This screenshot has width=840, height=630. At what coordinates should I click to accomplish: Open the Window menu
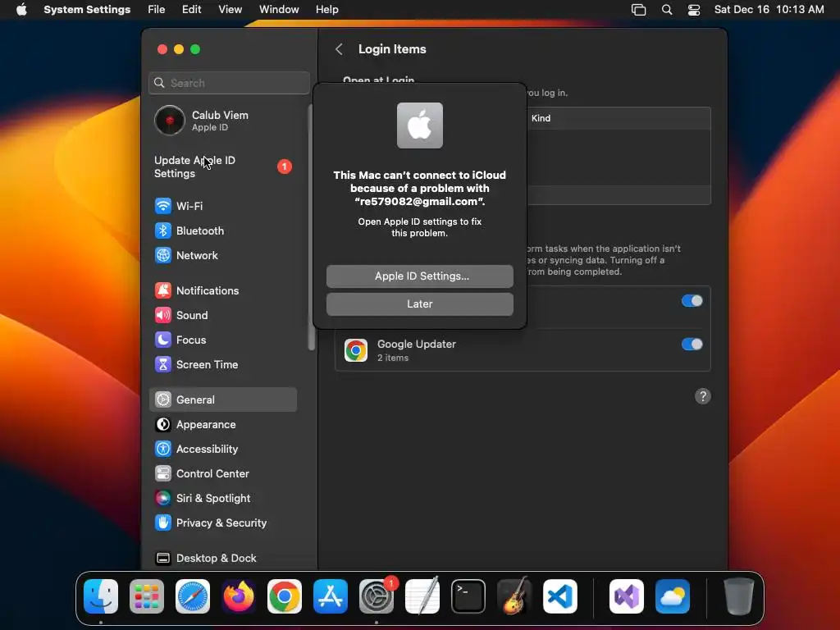(x=279, y=10)
